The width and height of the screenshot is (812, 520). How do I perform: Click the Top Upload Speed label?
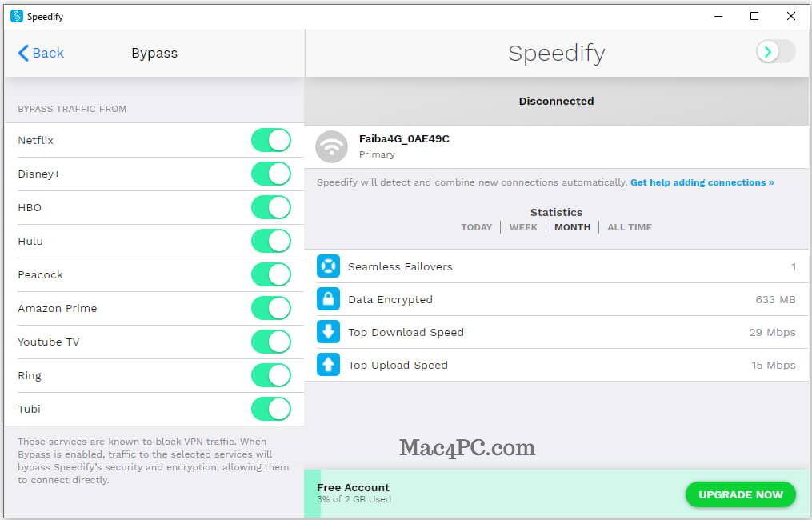398,365
